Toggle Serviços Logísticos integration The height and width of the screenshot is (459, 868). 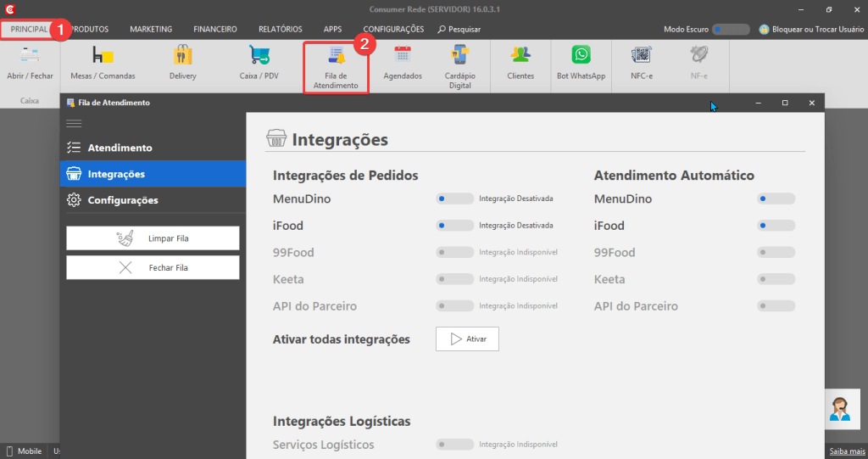coord(454,444)
